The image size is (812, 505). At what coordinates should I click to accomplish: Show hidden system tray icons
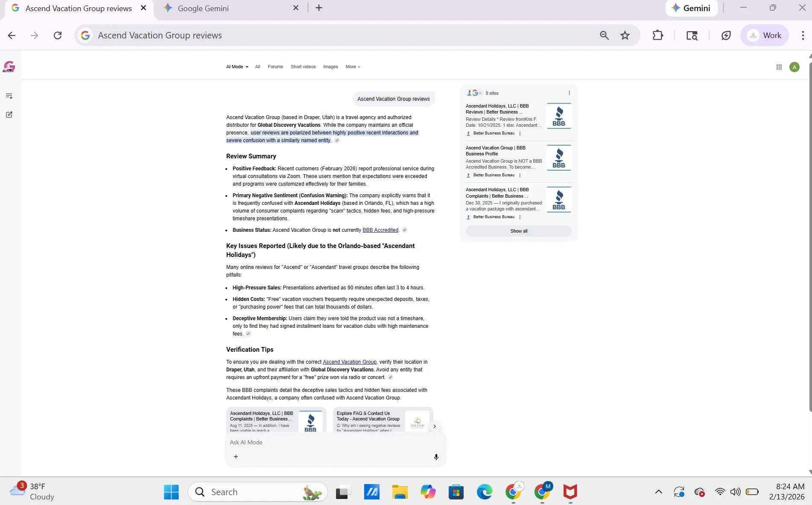(x=659, y=492)
